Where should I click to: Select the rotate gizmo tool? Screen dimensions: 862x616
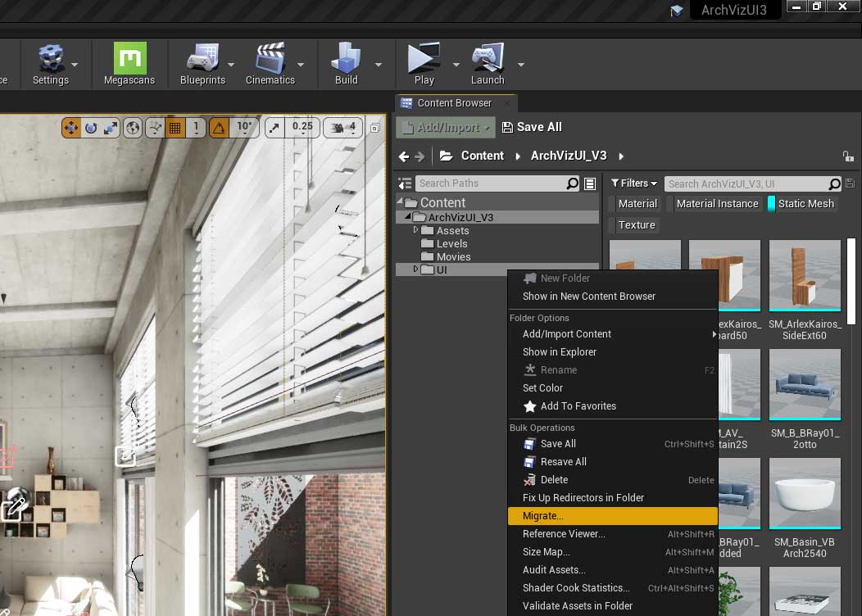[x=91, y=128]
